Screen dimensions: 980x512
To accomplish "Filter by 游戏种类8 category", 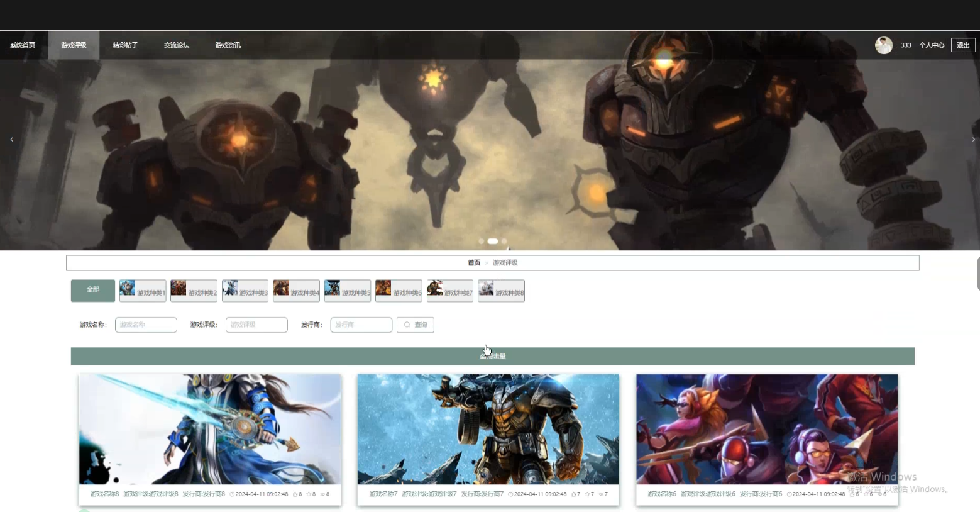I will point(501,291).
